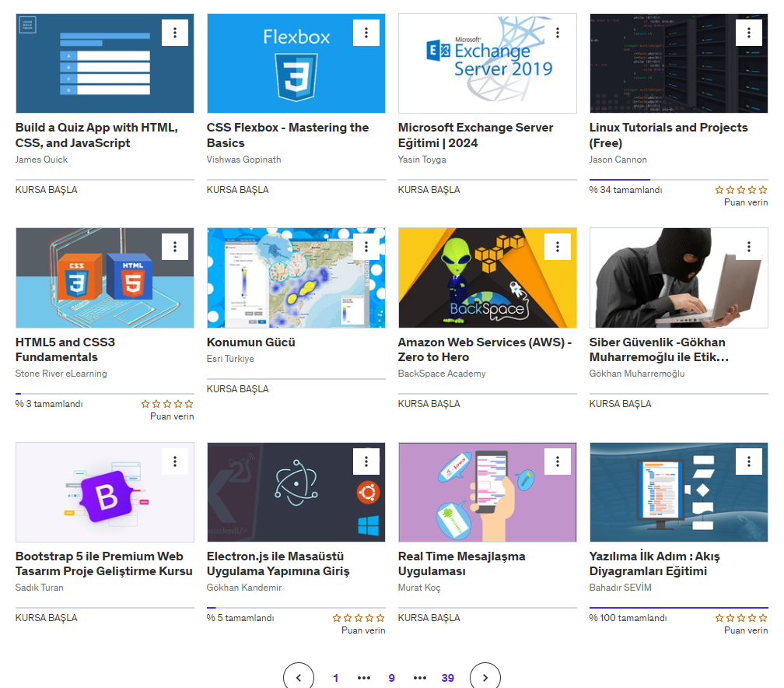Start the Microsoft Exchange Server course

point(429,190)
